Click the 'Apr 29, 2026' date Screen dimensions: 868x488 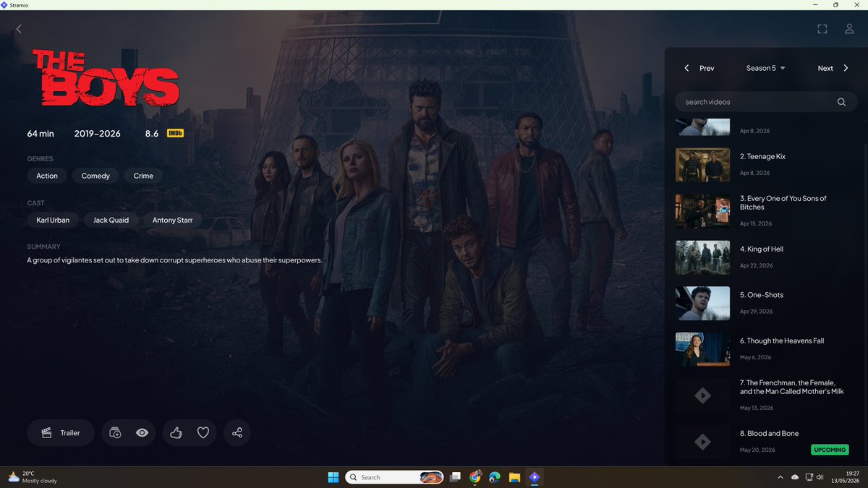tap(756, 312)
